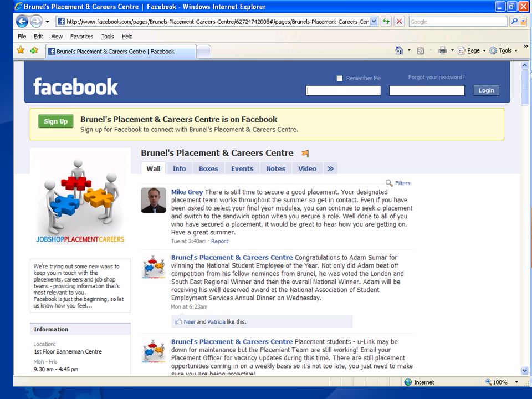Viewport: 532px width, 399px height.
Task: Click Mike Grey's profile photo
Action: 154,200
